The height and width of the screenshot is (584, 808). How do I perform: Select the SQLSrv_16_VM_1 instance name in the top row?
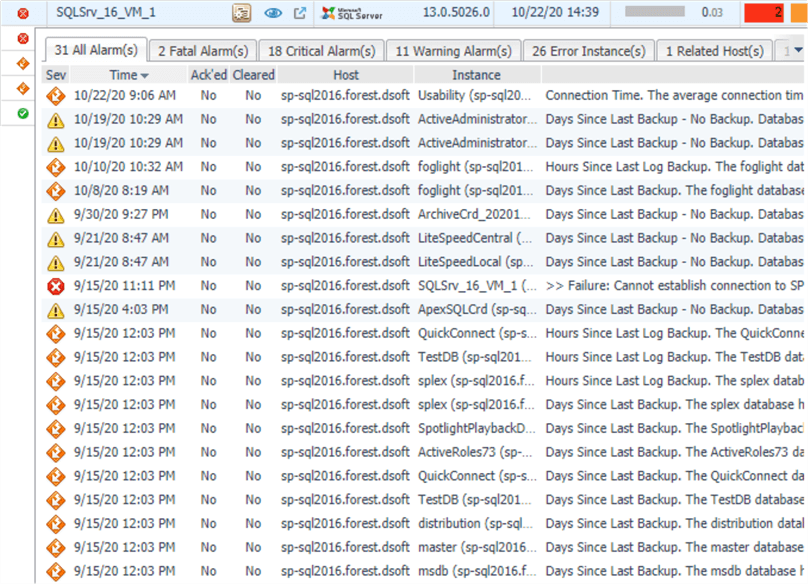pos(106,12)
